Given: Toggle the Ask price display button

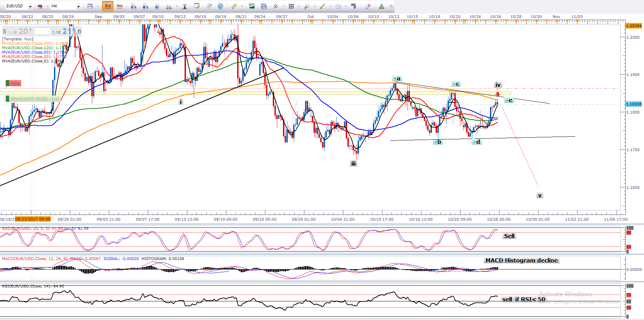Looking at the screenshot, I should [120, 6].
